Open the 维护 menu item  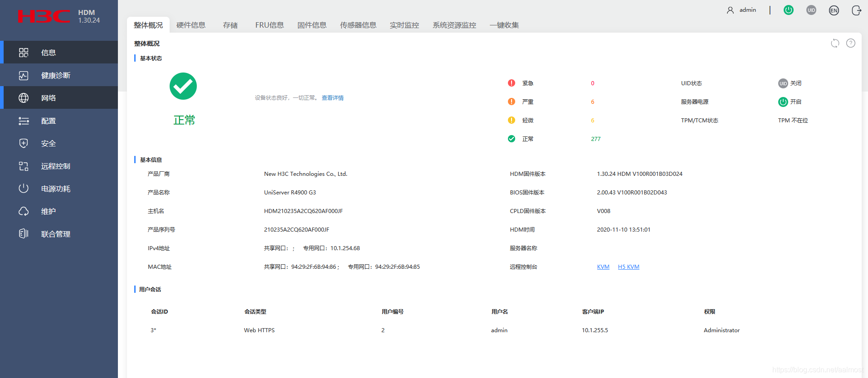click(x=59, y=211)
